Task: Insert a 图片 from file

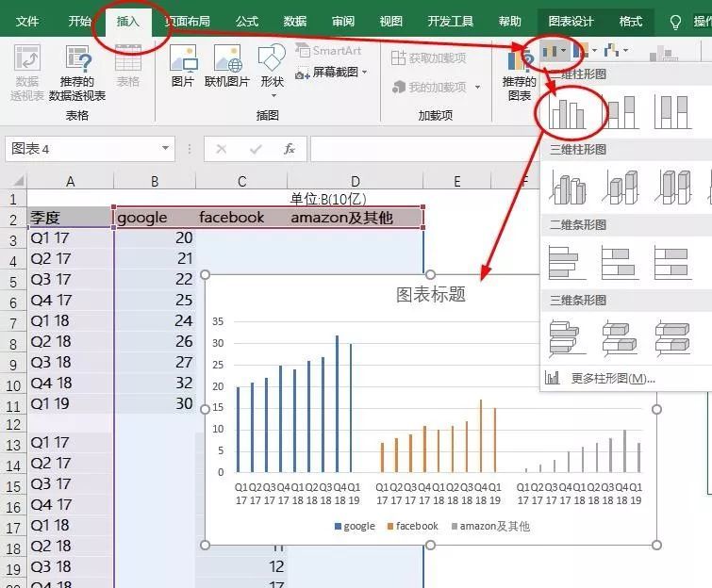Action: (183, 66)
